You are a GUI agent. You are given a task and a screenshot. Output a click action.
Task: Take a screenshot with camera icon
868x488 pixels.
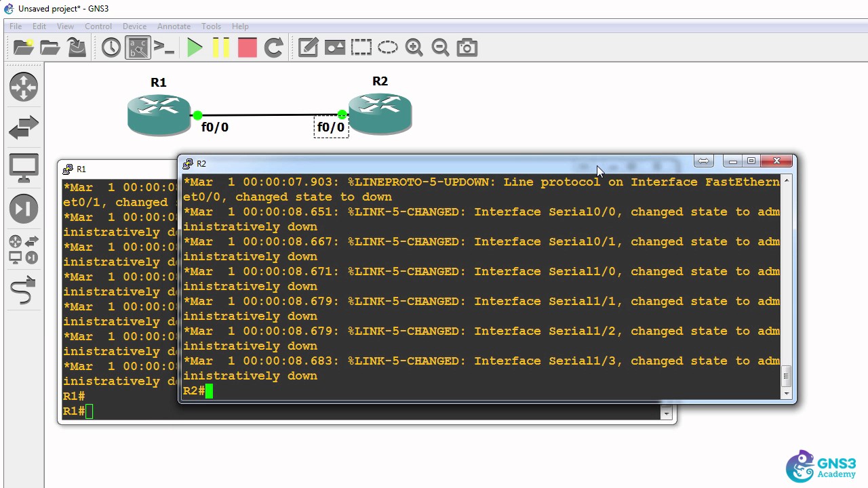click(467, 47)
